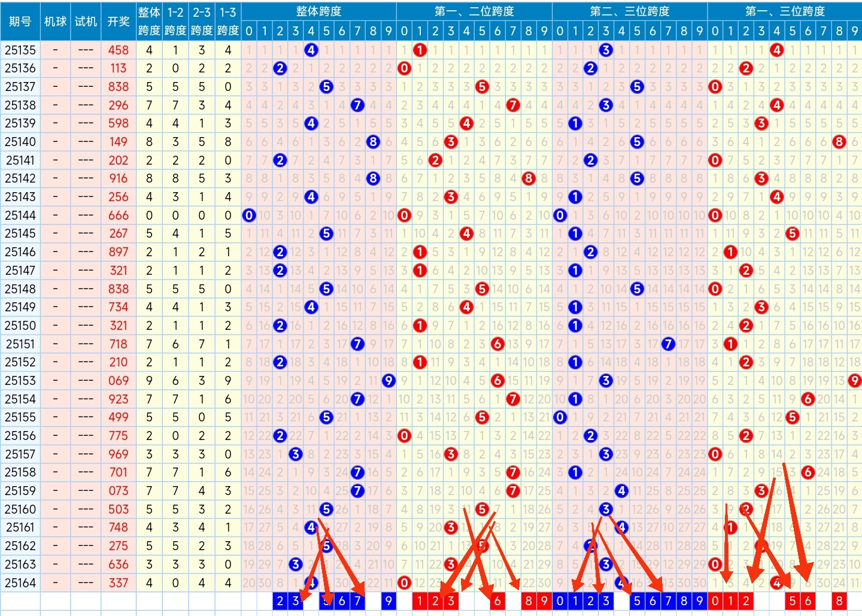Click the 第一、三位跨度 section header
The width and height of the screenshot is (862, 616).
785,11
